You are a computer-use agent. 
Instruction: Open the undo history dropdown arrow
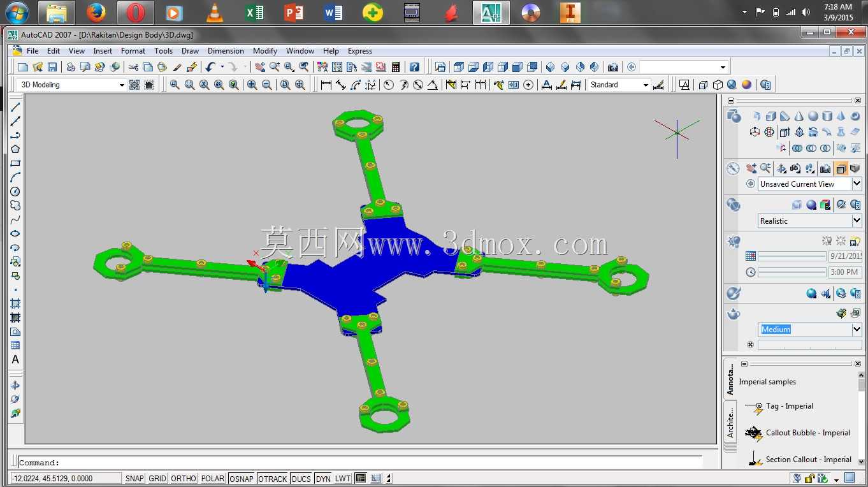pyautogui.click(x=222, y=67)
